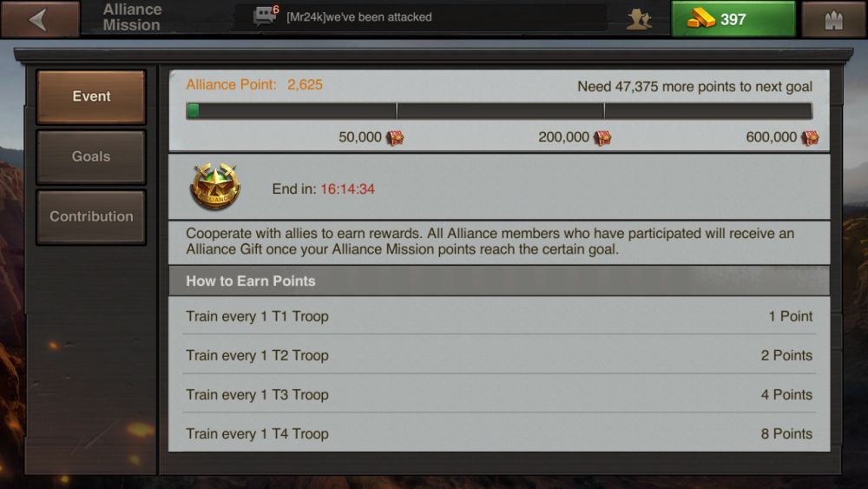Select the Train T4 Troop row
The height and width of the screenshot is (489, 868).
coord(499,433)
